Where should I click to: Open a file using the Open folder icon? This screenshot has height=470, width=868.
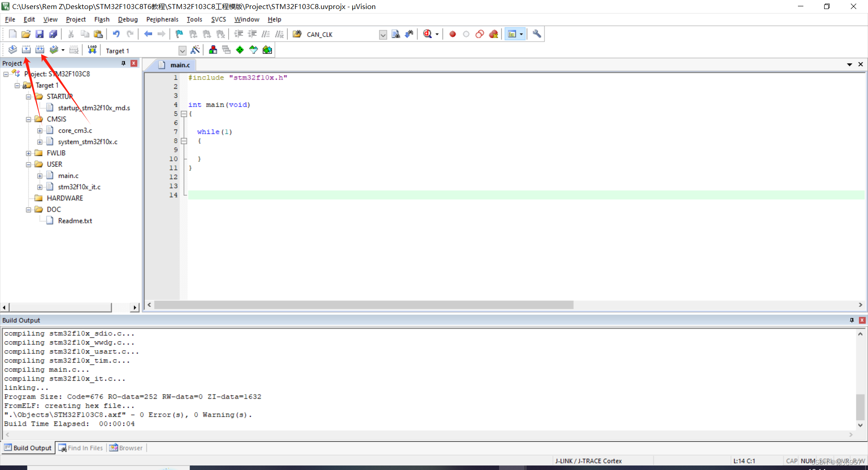coord(26,34)
